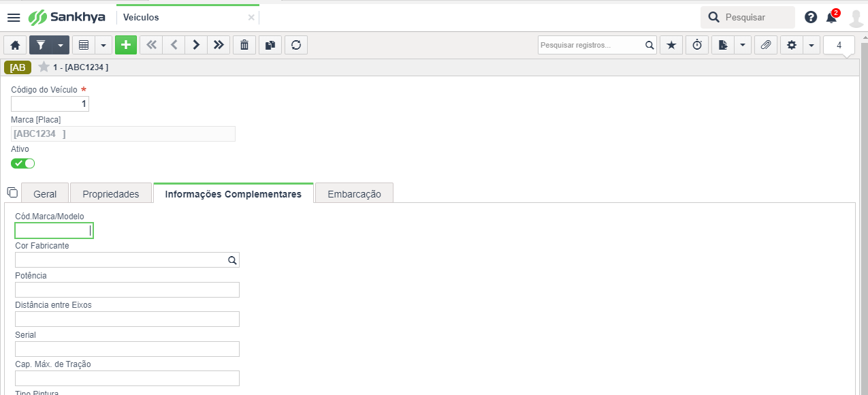This screenshot has height=395, width=868.
Task: Open the stopwatch timer button
Action: pyautogui.click(x=697, y=45)
